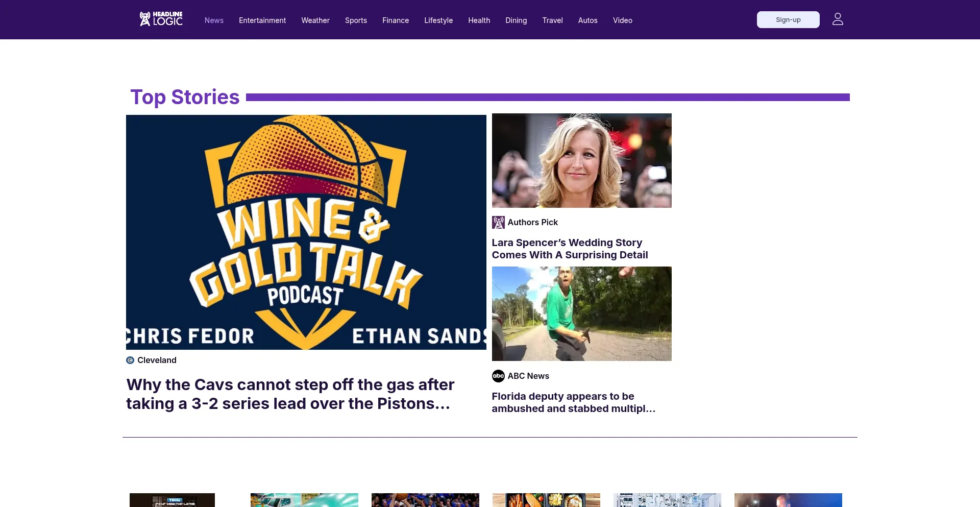Open the Lifestyle menu item
The height and width of the screenshot is (507, 980).
point(438,20)
